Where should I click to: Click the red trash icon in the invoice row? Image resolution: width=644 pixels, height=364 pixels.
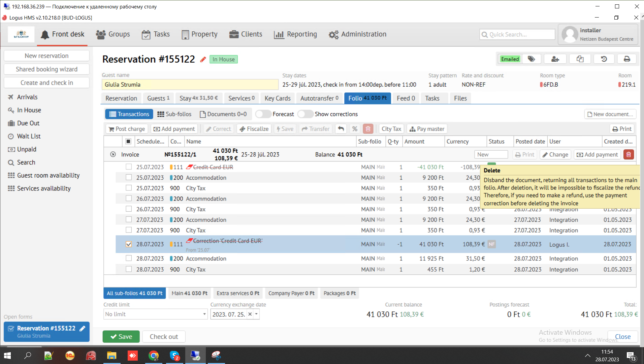click(629, 155)
